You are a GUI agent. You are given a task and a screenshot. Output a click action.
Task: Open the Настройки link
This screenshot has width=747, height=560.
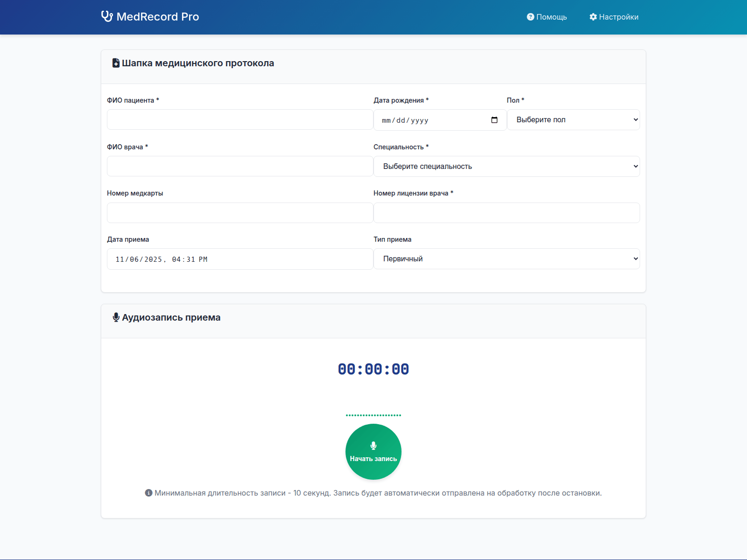coord(614,17)
